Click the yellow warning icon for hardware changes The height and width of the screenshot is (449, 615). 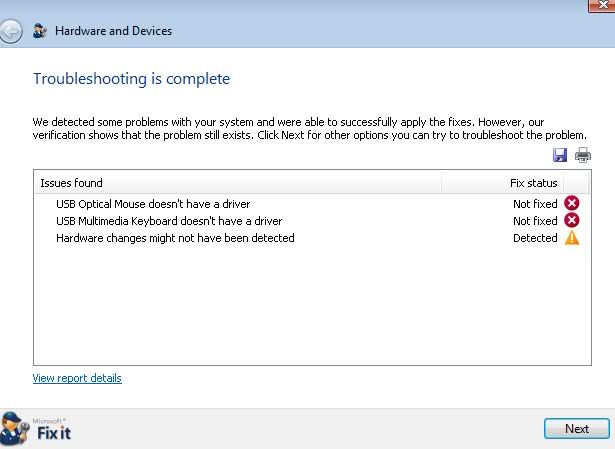pos(572,238)
